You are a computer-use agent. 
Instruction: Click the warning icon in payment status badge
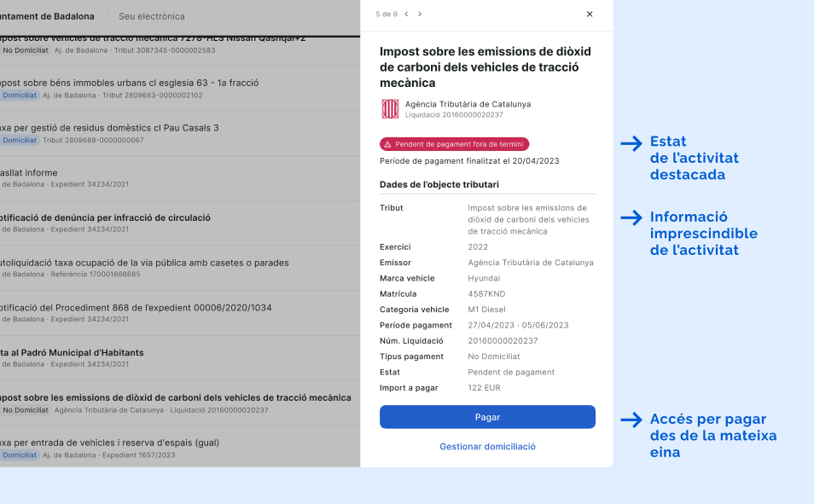coord(387,145)
